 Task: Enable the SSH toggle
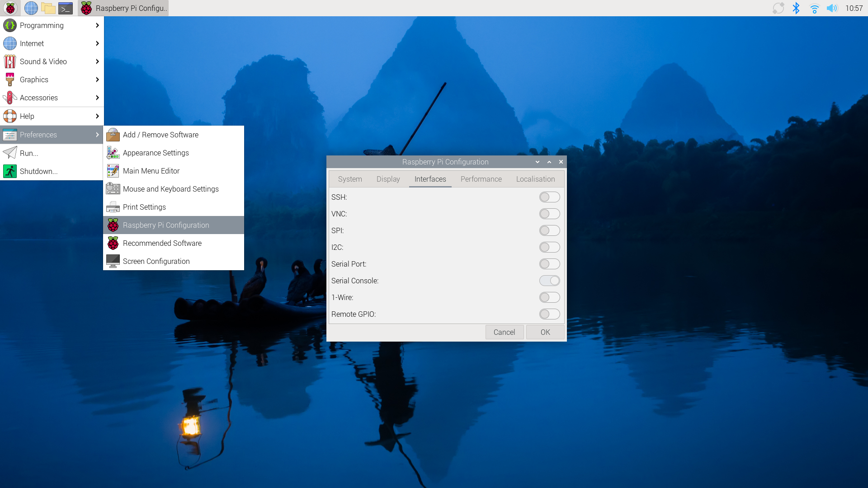[x=549, y=197]
